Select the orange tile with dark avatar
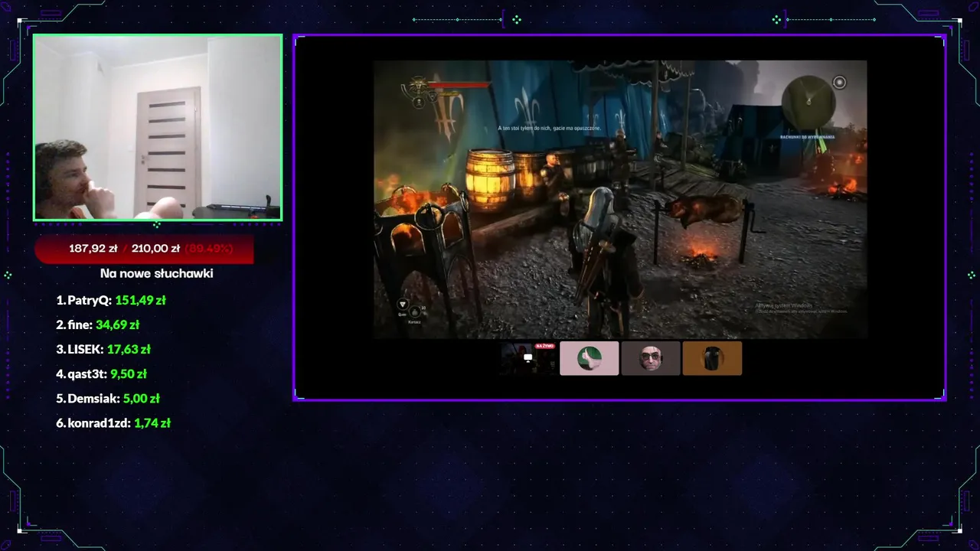The height and width of the screenshot is (551, 980). [x=712, y=358]
